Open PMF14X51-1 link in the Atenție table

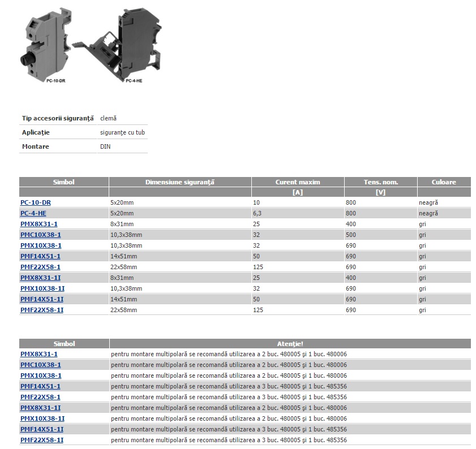[x=40, y=386]
